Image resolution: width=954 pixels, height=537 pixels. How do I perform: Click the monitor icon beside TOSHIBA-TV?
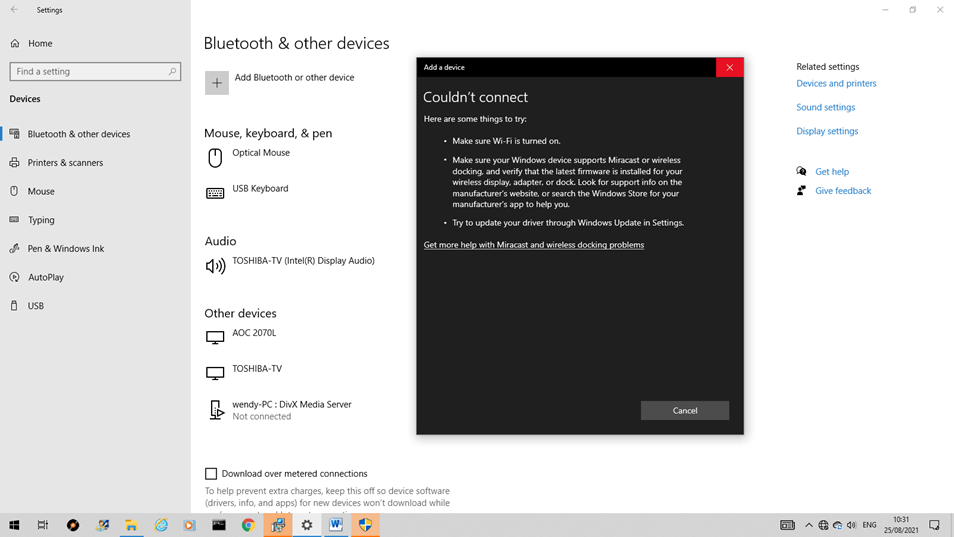pyautogui.click(x=215, y=373)
